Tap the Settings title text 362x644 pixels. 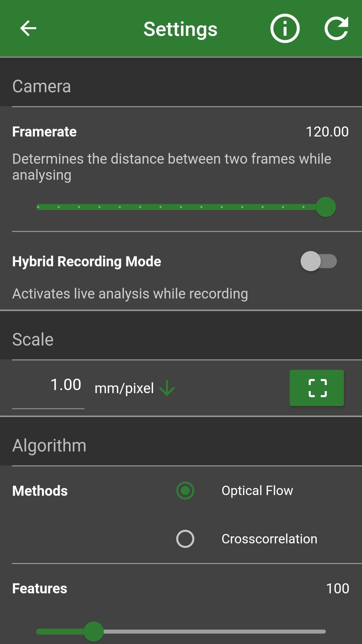pos(181,29)
